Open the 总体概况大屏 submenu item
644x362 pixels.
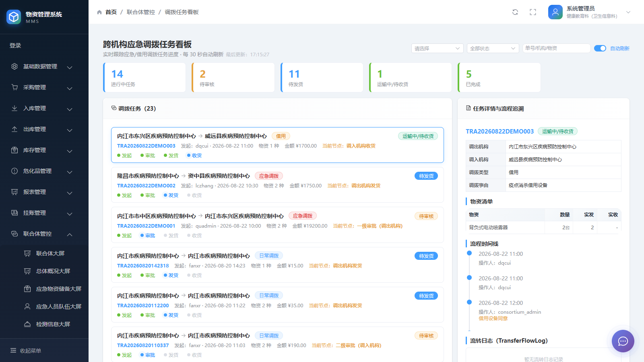pos(44,271)
